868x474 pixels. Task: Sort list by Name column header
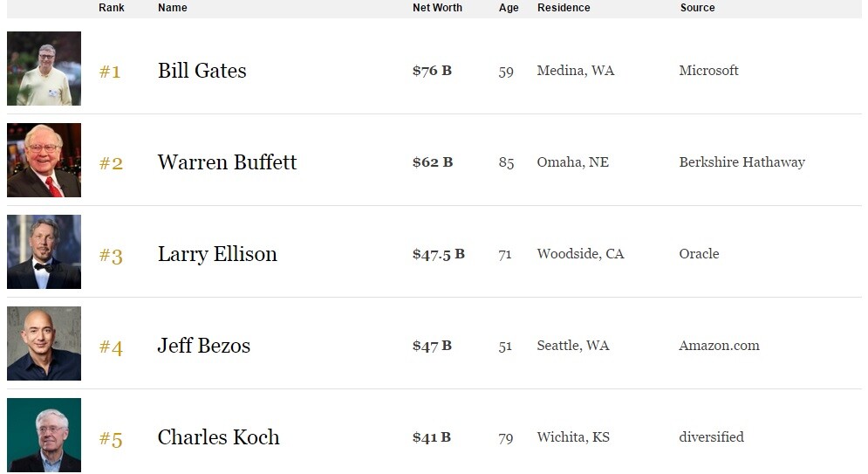[x=172, y=8]
